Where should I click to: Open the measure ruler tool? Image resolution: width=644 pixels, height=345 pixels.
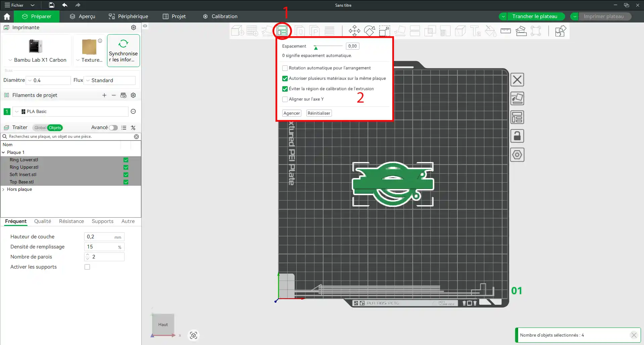[505, 31]
